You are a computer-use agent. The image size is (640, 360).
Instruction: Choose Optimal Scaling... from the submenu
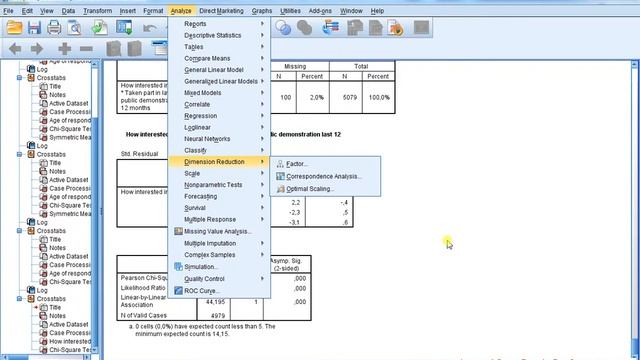pyautogui.click(x=325, y=189)
